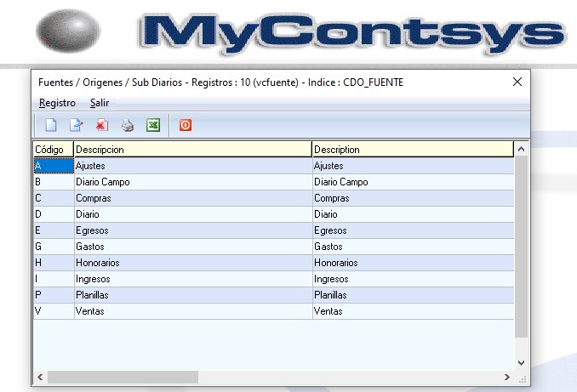Open the Registro menu

[x=57, y=103]
